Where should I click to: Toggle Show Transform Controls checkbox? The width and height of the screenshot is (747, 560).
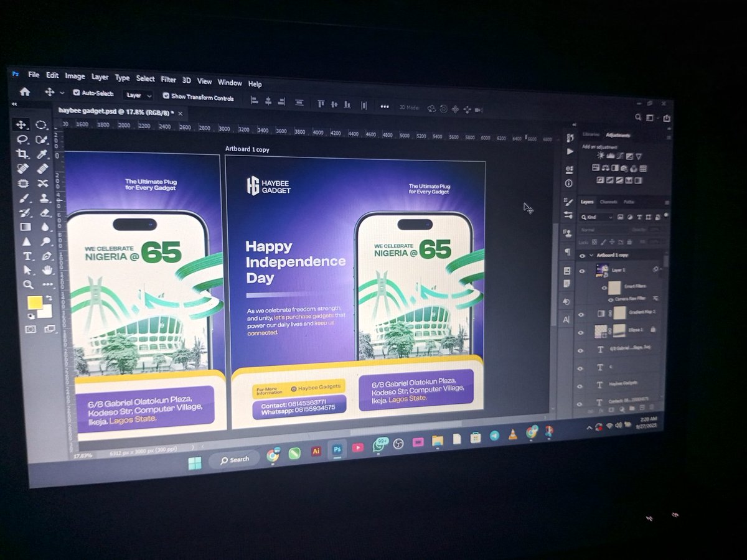click(x=166, y=96)
